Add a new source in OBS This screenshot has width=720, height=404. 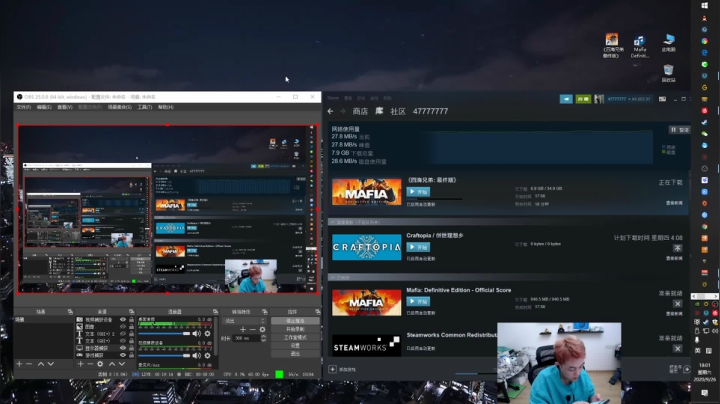pos(80,364)
